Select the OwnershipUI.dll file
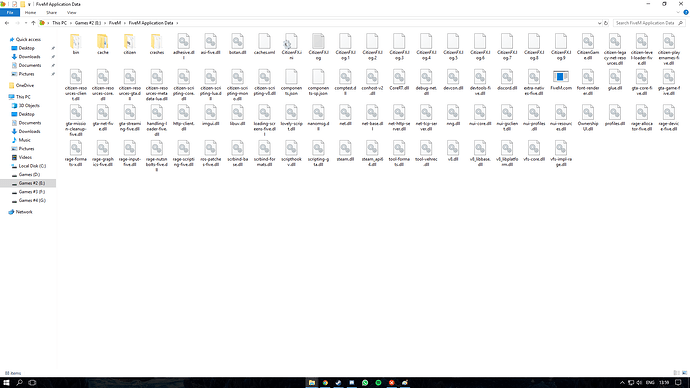Image resolution: width=690 pixels, height=388 pixels. (x=588, y=118)
